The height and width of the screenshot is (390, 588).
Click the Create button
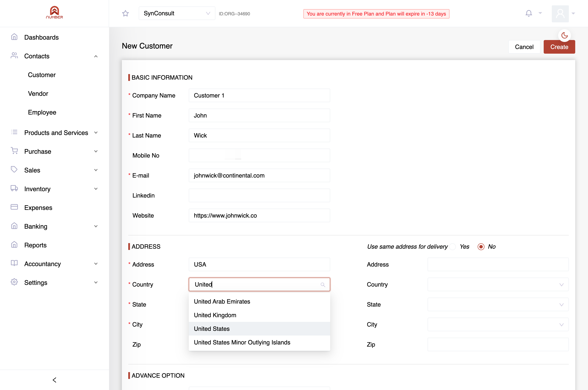(x=559, y=47)
